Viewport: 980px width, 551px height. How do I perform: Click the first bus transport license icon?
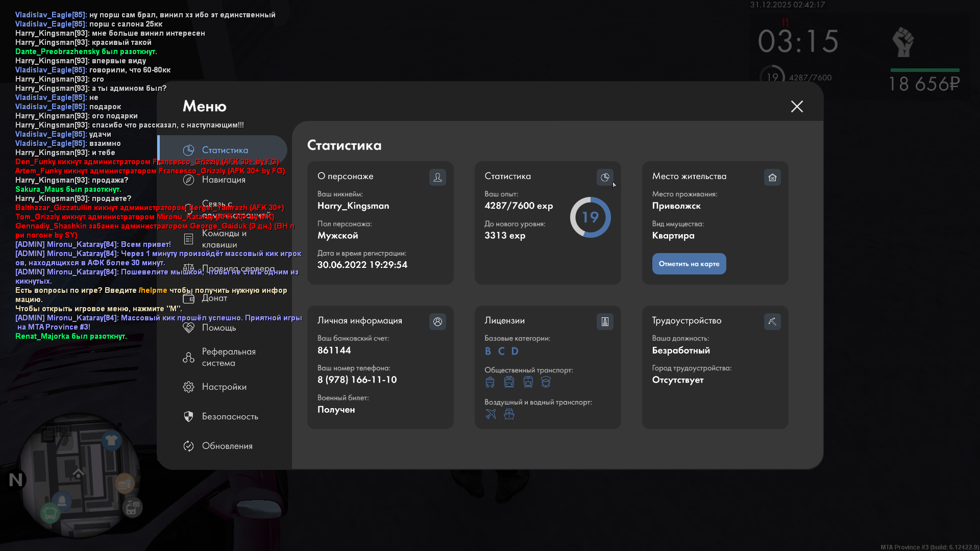click(x=490, y=382)
